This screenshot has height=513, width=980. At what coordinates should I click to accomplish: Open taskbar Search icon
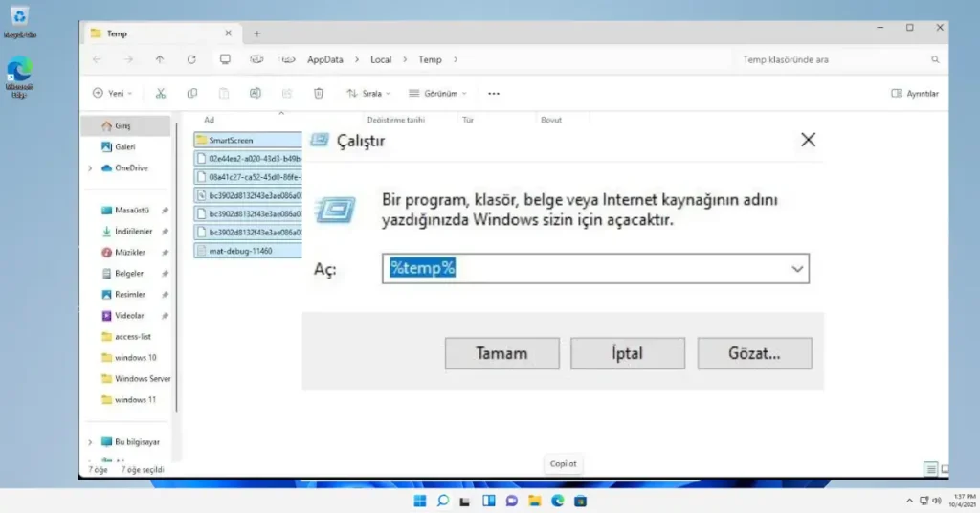click(x=443, y=501)
